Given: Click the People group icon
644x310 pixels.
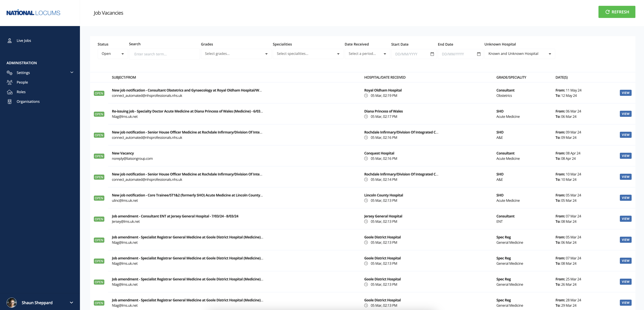Looking at the screenshot, I should tap(9, 82).
